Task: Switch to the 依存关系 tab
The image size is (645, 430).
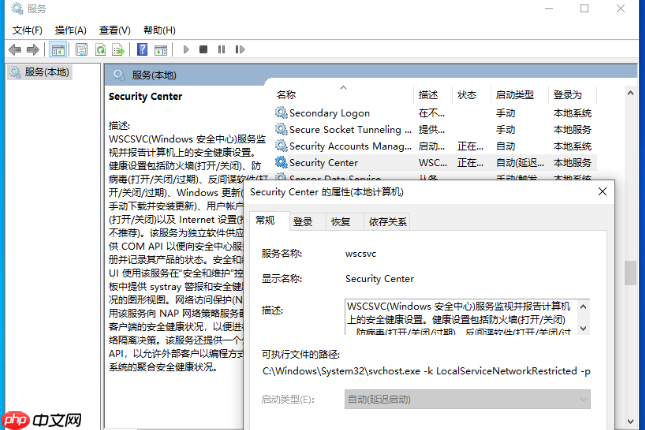Action: pyautogui.click(x=387, y=222)
